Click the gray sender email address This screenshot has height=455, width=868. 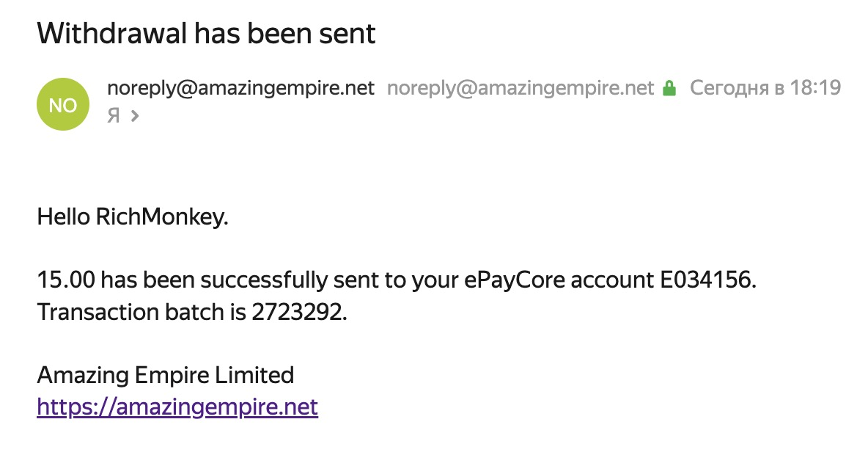[x=520, y=89]
